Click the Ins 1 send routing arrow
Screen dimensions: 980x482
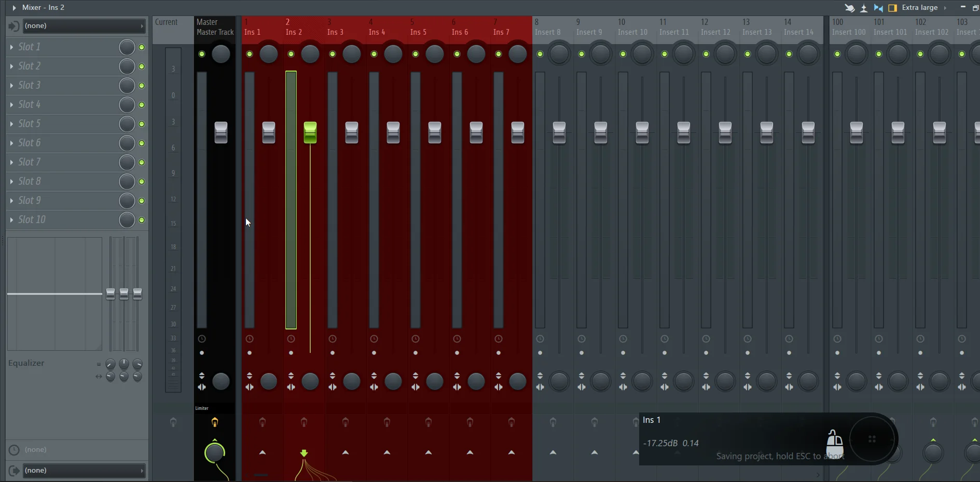click(x=263, y=452)
